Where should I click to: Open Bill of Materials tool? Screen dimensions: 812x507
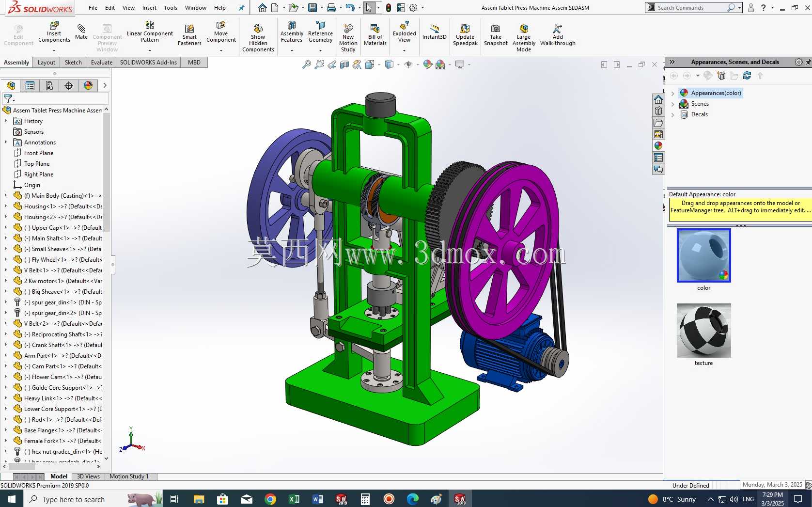[x=375, y=35]
